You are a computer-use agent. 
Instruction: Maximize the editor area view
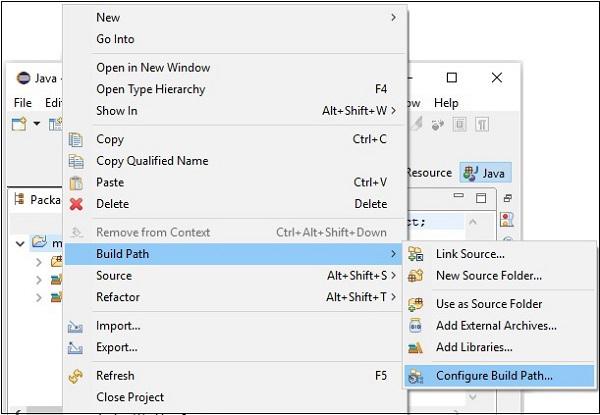coord(481,199)
